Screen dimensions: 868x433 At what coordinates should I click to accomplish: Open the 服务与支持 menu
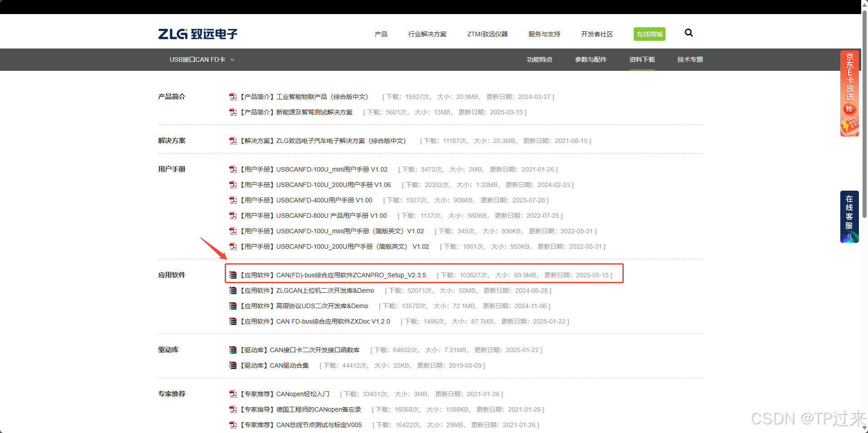(544, 34)
